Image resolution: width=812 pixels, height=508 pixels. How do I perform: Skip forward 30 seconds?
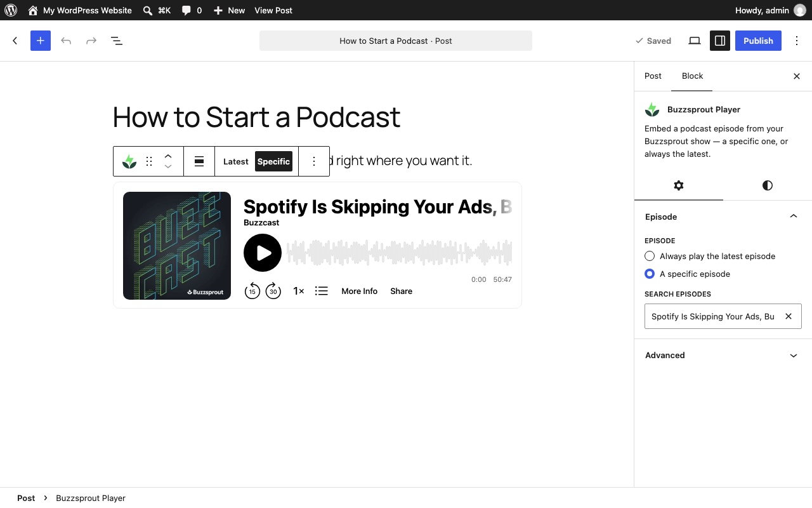click(273, 291)
